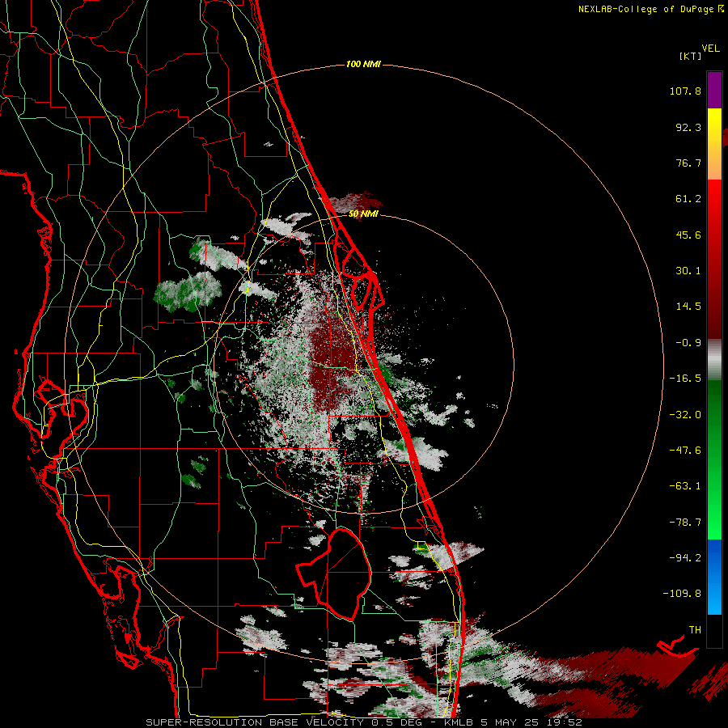This screenshot has height=728, width=728.
Task: Click the 45.6 legend value
Action: pyautogui.click(x=688, y=235)
